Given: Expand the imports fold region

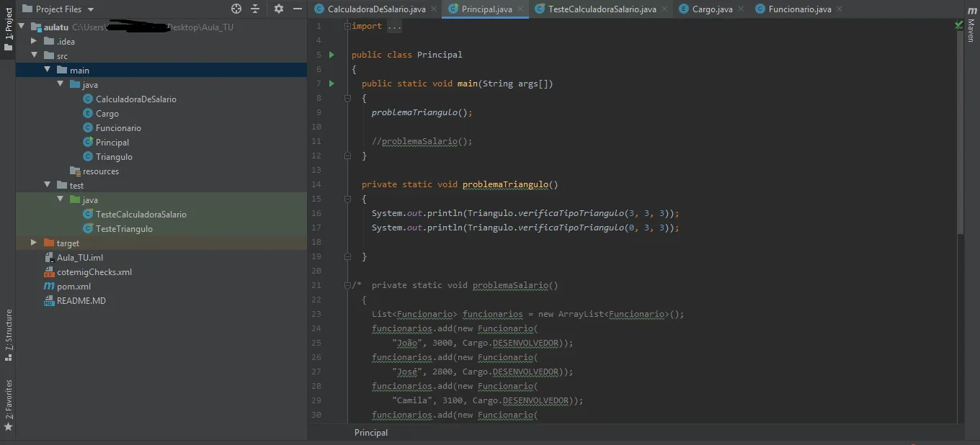Looking at the screenshot, I should 347,26.
